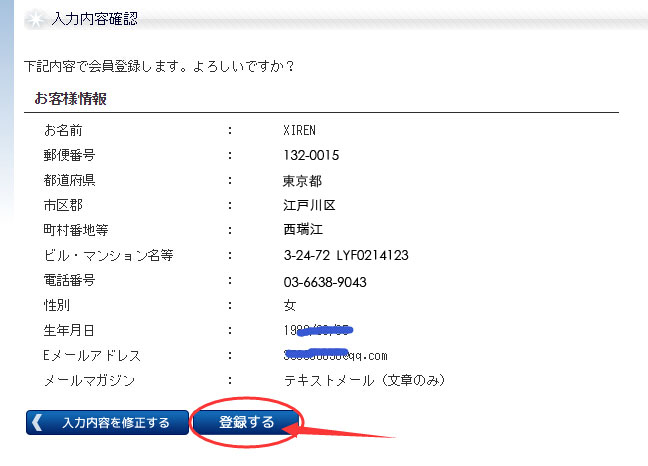The image size is (648, 466).
Task: Click the sunburst icon beside 入力内容確認
Action: click(x=31, y=19)
